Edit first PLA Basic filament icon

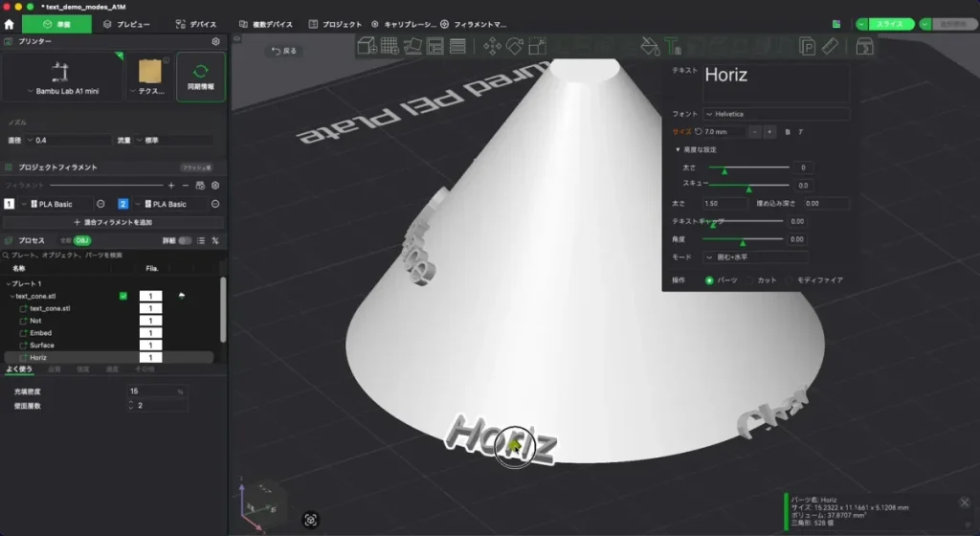pos(100,204)
